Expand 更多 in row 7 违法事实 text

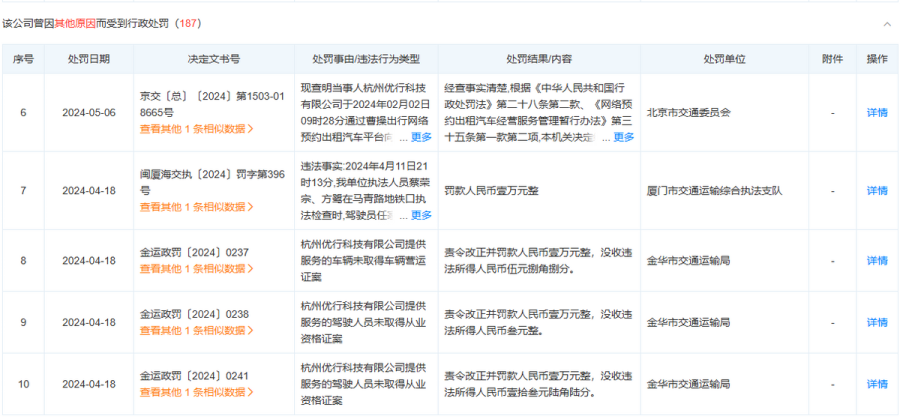[421, 215]
